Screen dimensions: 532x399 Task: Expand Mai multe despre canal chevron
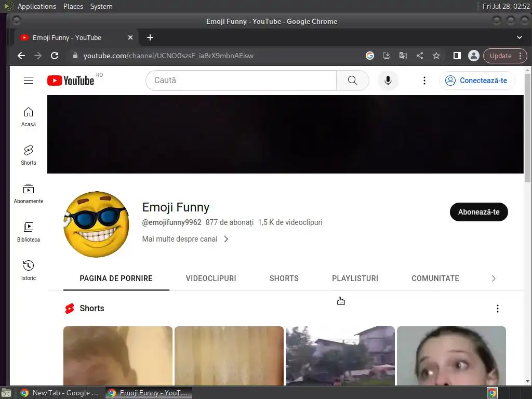(226, 239)
